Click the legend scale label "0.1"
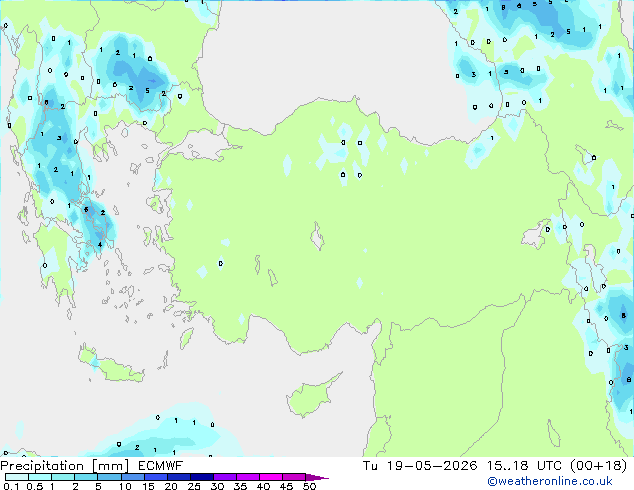 11,486
